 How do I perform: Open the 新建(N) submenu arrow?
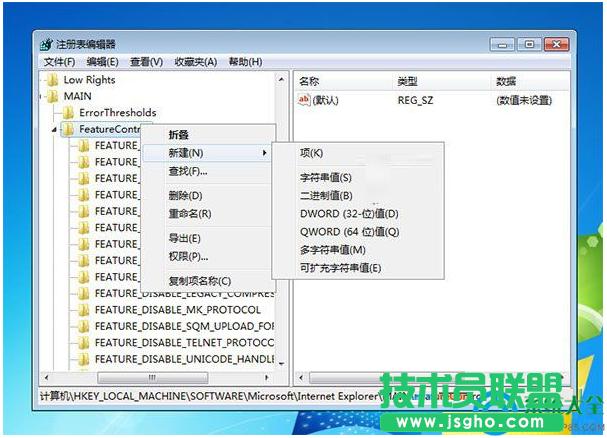coord(264,153)
